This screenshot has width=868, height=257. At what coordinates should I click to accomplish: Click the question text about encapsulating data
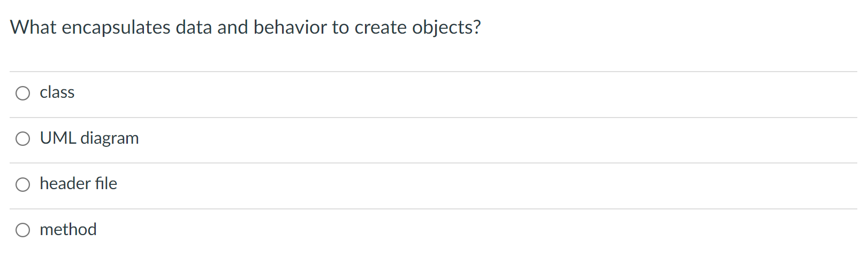[246, 27]
